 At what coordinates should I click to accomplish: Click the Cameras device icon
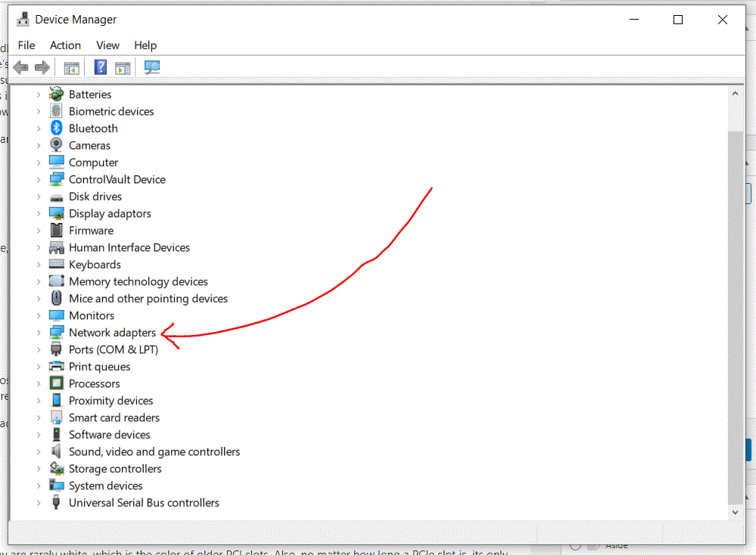coord(56,145)
